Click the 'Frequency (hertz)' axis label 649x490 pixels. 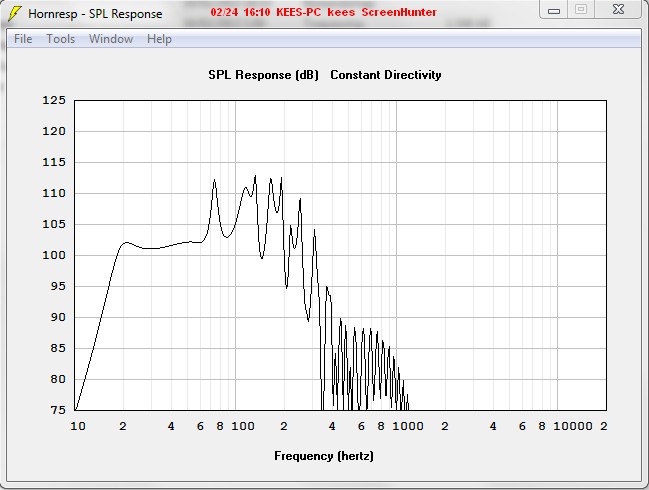(x=324, y=456)
